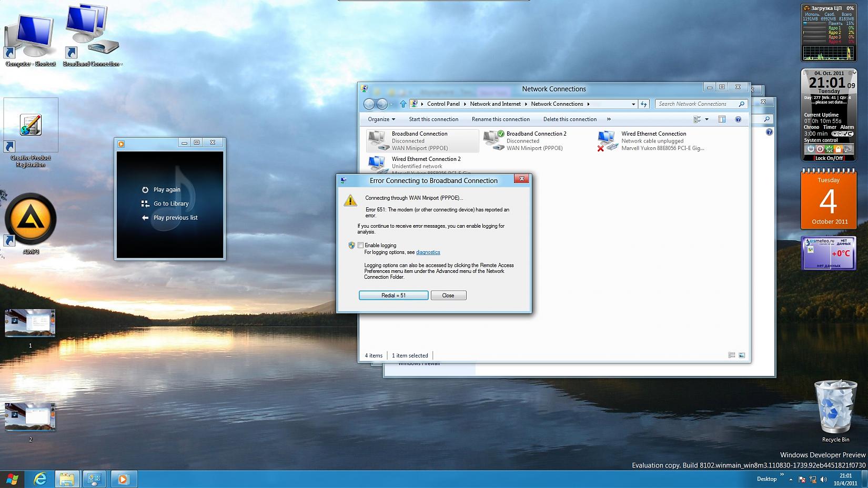Screen dimensions: 868x488
Task: Toggle large icons view in status bar
Action: tap(742, 355)
